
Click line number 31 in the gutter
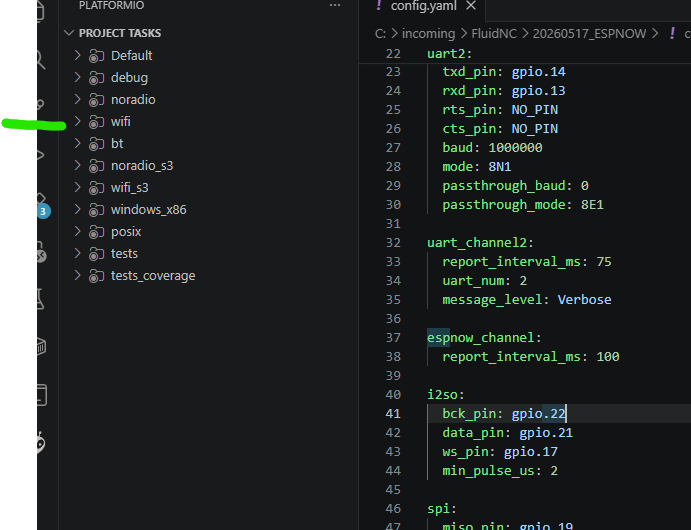pyautogui.click(x=393, y=224)
